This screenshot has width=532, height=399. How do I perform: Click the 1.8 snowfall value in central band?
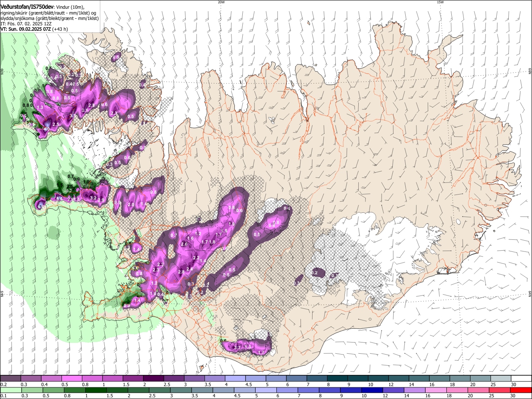pyautogui.click(x=212, y=242)
